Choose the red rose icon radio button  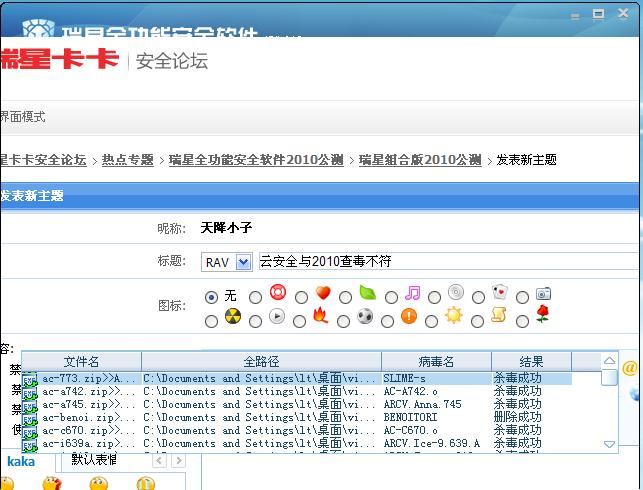pyautogui.click(x=522, y=321)
